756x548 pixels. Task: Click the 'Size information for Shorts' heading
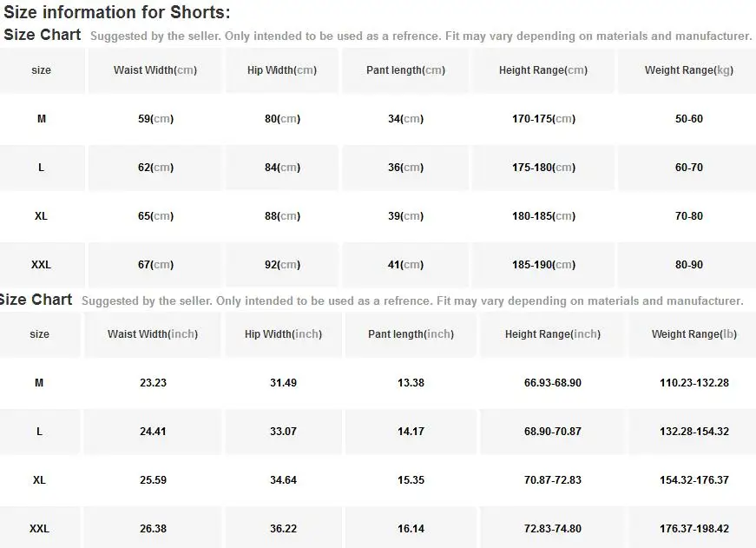117,12
